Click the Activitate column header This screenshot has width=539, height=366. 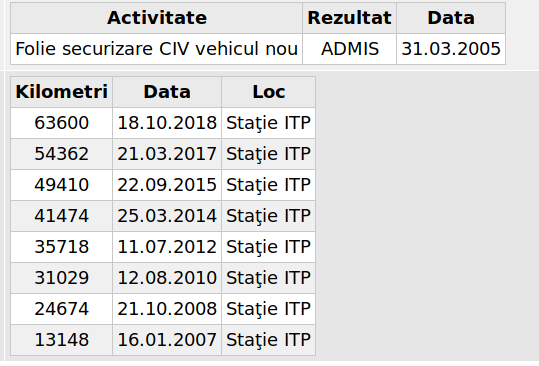coord(156,18)
